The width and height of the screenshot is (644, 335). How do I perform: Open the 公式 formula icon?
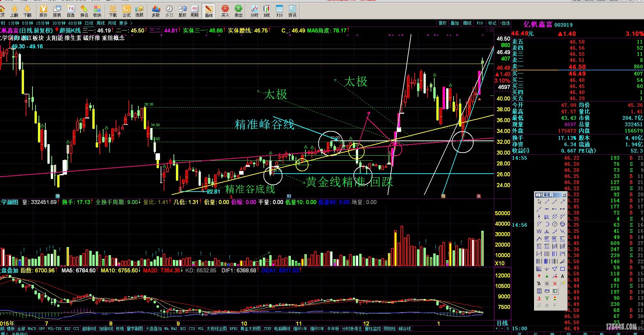click(x=127, y=11)
